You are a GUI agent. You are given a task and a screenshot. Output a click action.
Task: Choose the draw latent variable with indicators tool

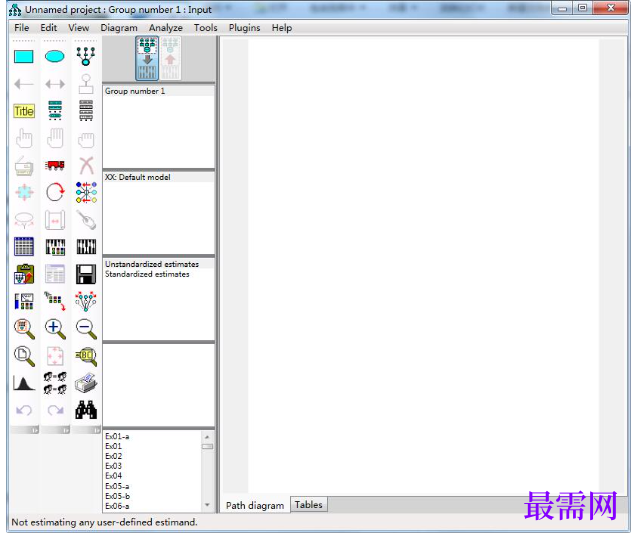pyautogui.click(x=86, y=56)
